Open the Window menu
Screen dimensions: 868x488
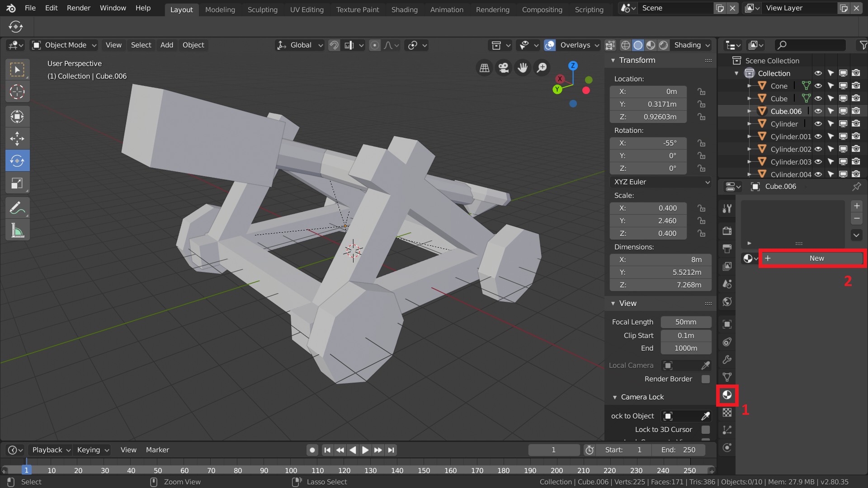[113, 8]
